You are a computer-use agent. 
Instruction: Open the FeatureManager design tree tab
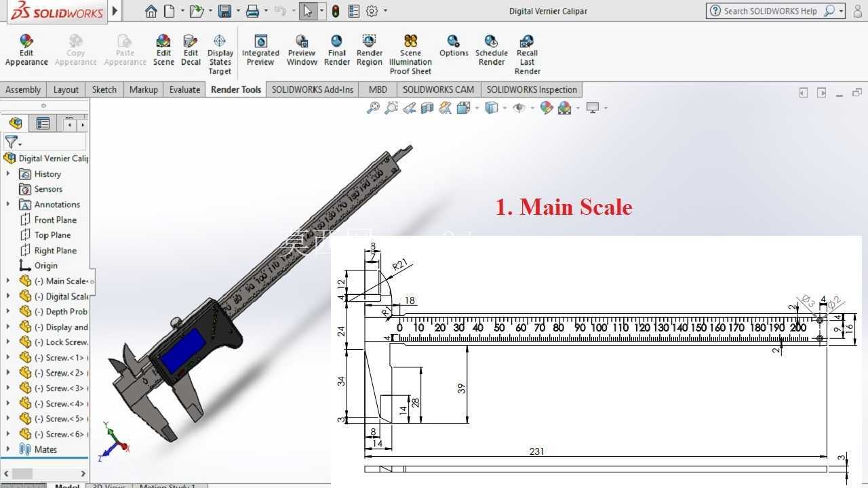[x=16, y=123]
